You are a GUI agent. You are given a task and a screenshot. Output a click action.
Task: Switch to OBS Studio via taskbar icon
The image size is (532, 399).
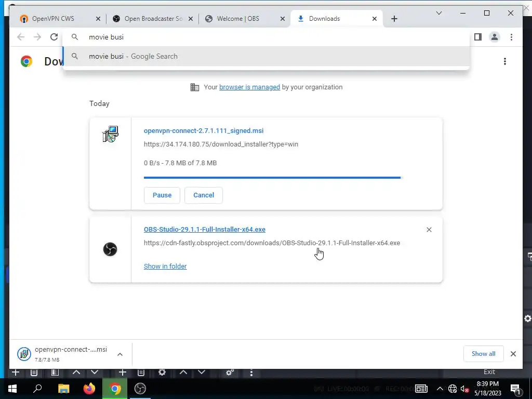pos(140,389)
